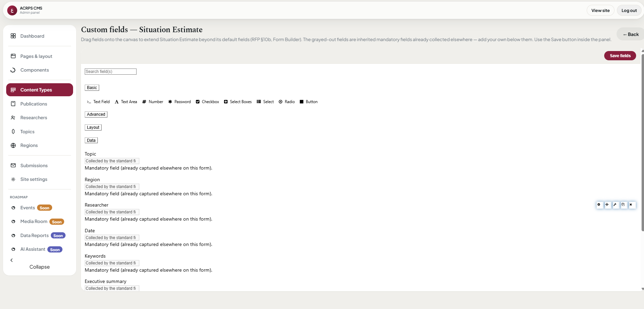This screenshot has height=309, width=644.
Task: Open Content Types section
Action: pos(39,90)
